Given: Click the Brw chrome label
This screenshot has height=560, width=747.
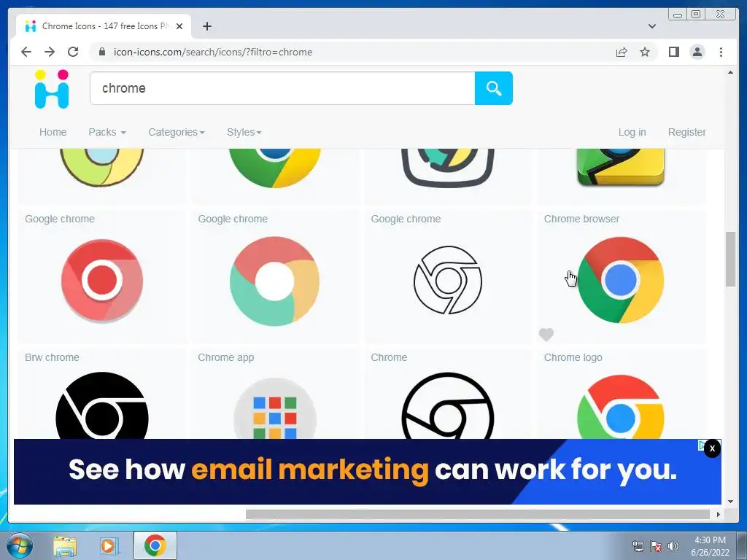Looking at the screenshot, I should click(x=52, y=357).
